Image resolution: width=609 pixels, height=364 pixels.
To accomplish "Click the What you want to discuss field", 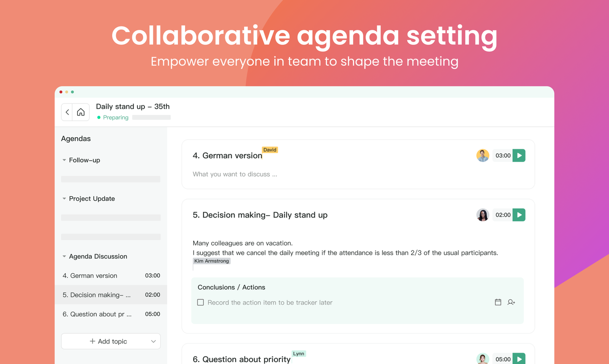I will (235, 174).
